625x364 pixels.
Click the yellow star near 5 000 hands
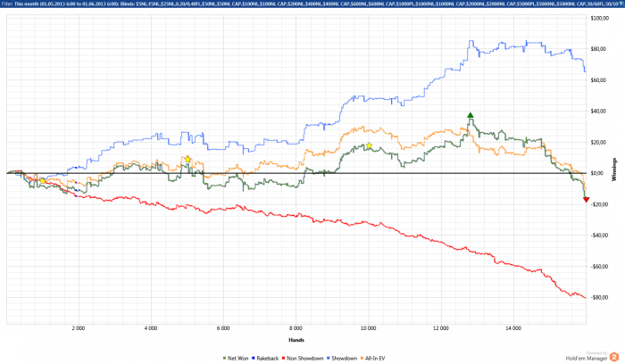[187, 160]
